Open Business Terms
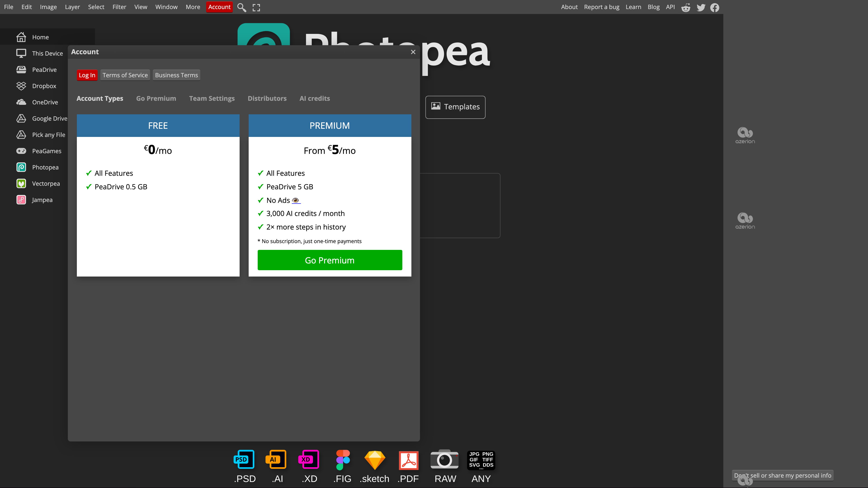 [x=177, y=75]
